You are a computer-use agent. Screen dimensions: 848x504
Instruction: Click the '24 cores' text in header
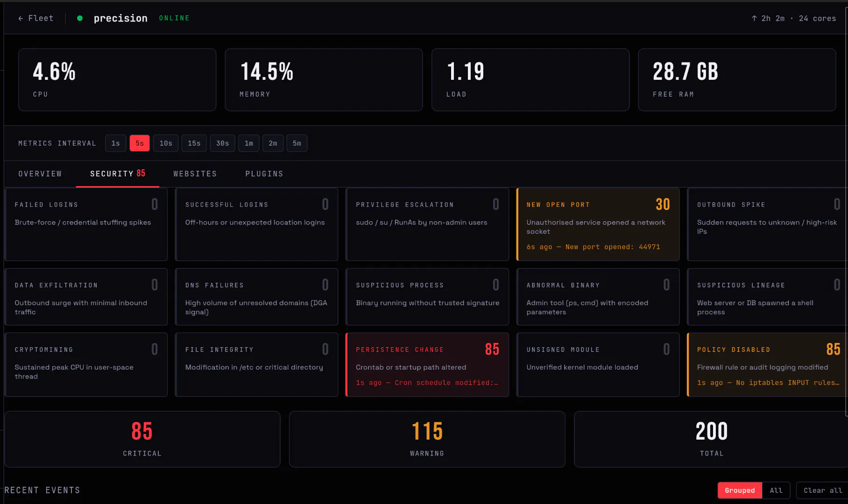[x=817, y=18]
